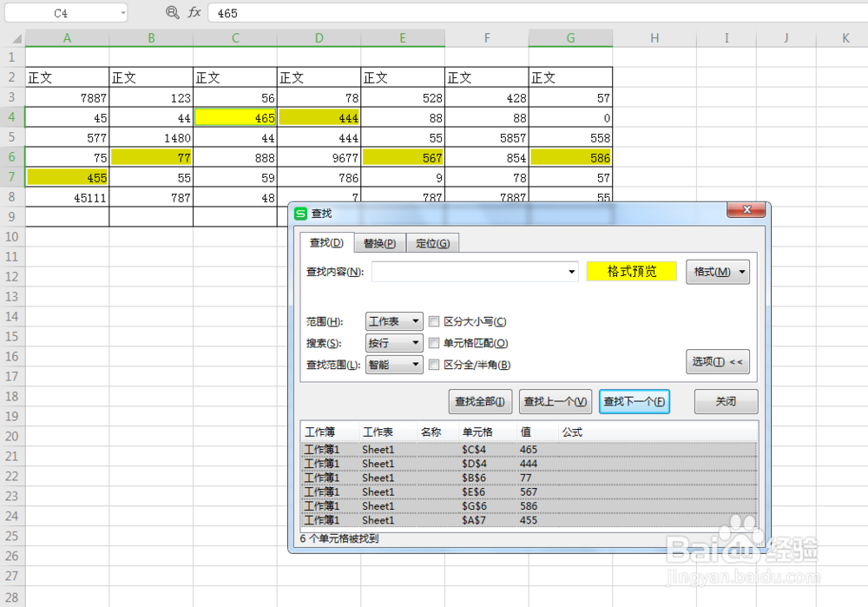This screenshot has height=607, width=868.
Task: Click the 查找全部(I) button
Action: 480,401
